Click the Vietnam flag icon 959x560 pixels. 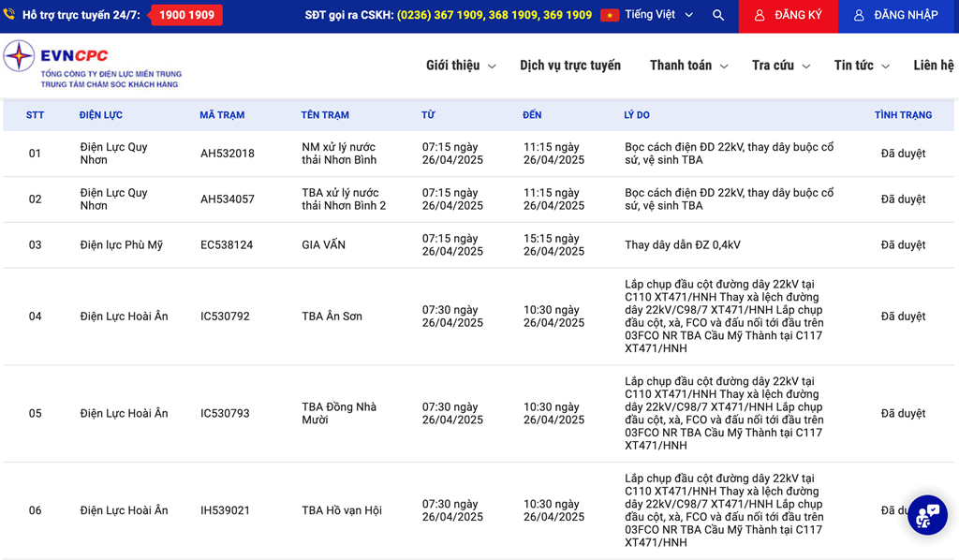click(x=609, y=15)
